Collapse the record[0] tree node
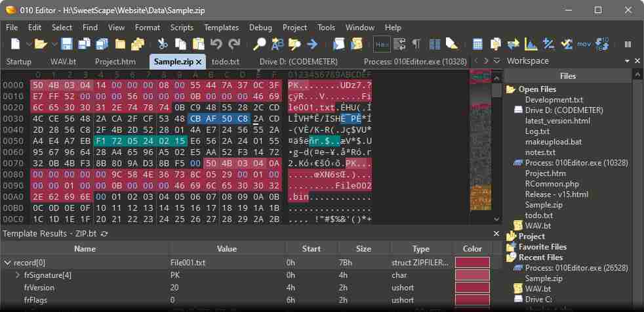The width and height of the screenshot is (644, 312). [7, 263]
